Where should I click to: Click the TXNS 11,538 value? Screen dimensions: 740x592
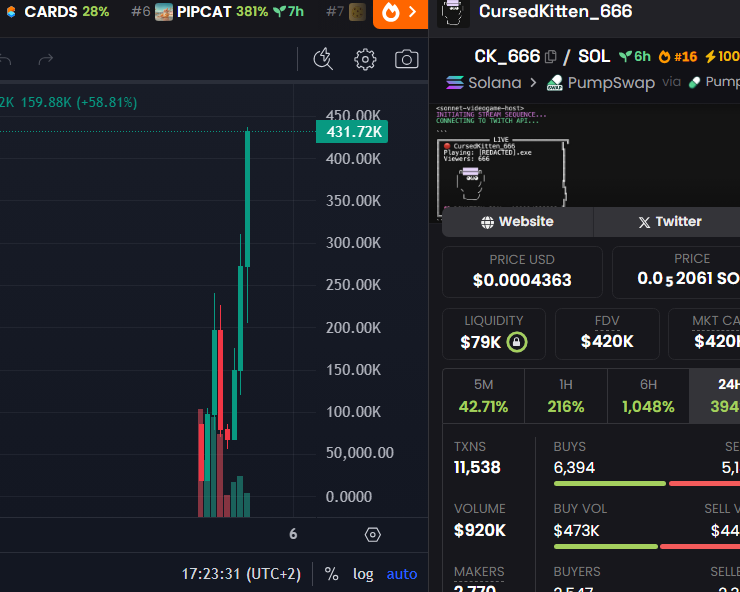[x=477, y=467]
